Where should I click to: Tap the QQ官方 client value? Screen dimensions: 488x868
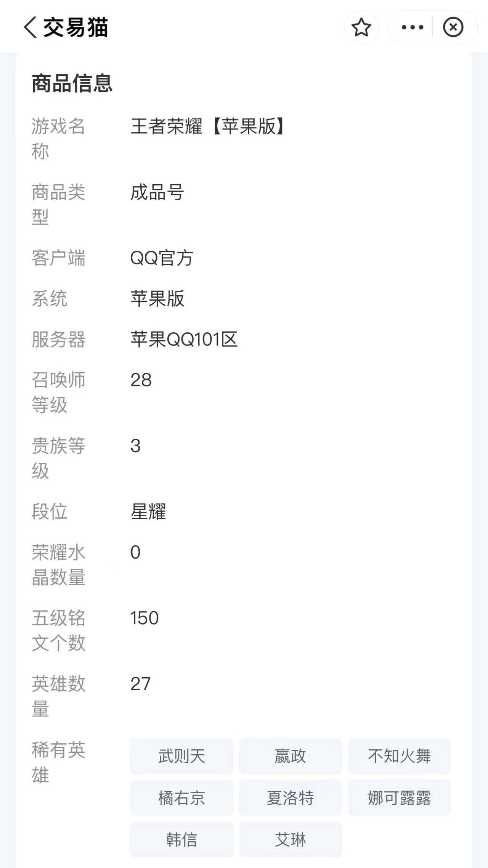(x=162, y=258)
